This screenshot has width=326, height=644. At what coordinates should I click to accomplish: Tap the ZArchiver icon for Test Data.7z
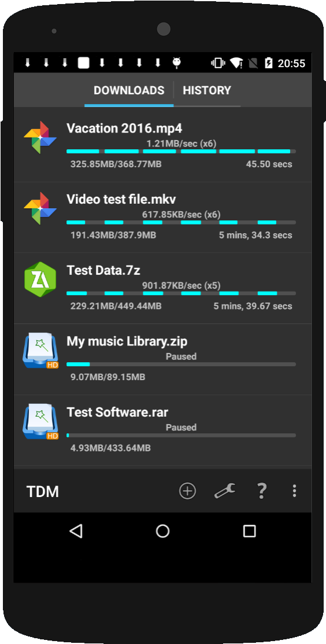(40, 279)
